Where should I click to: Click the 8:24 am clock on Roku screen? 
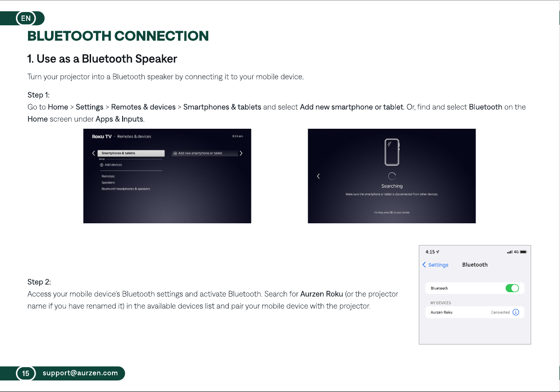[x=238, y=136]
